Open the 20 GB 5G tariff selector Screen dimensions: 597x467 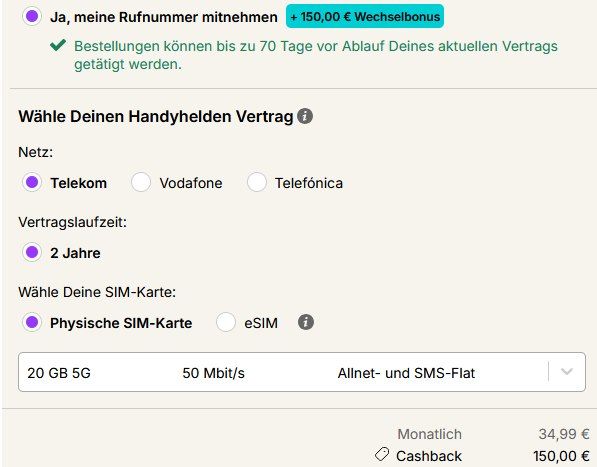pos(302,372)
